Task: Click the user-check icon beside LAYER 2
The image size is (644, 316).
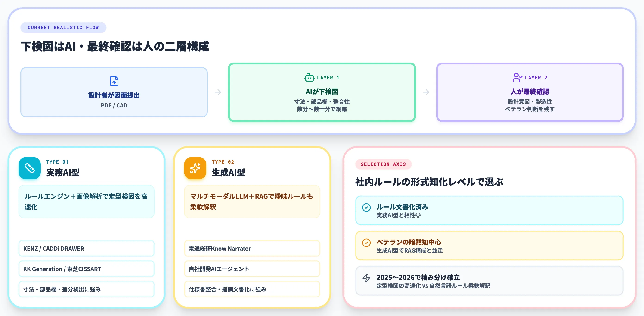Action: point(517,77)
